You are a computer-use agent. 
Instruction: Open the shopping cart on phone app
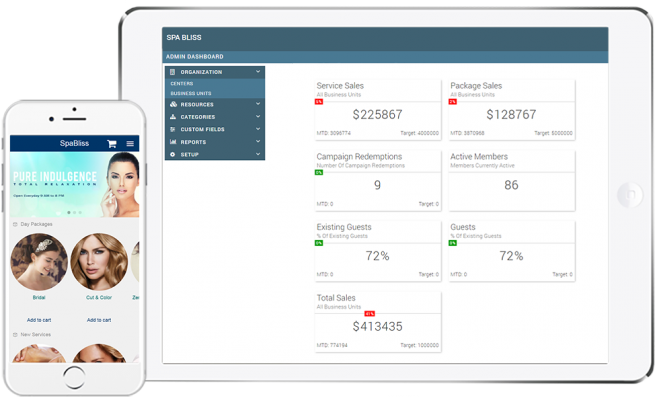(x=112, y=144)
